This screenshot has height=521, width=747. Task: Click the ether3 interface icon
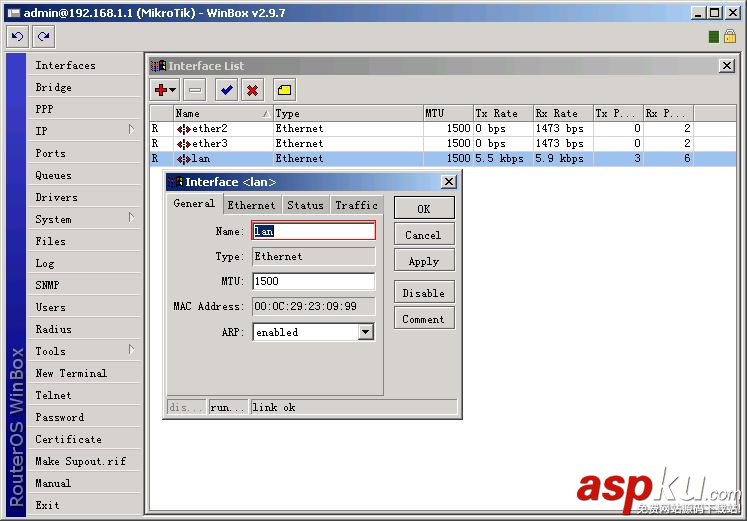tap(183, 144)
